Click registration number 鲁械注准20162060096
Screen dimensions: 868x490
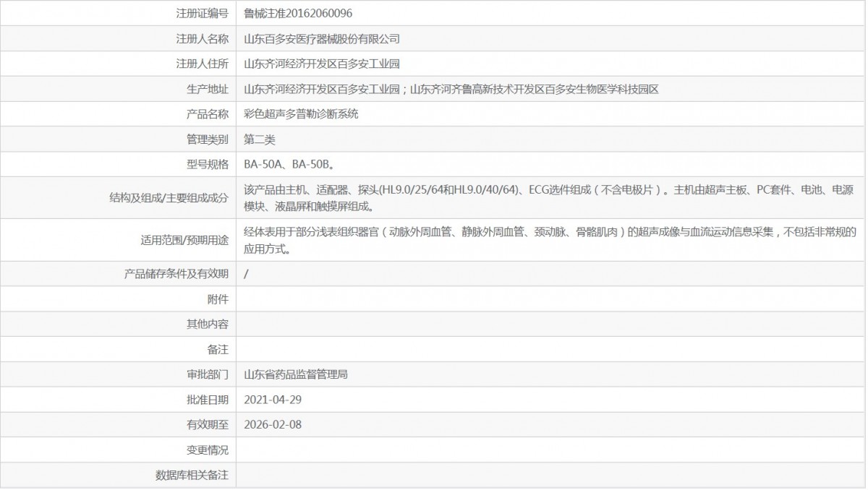click(298, 13)
